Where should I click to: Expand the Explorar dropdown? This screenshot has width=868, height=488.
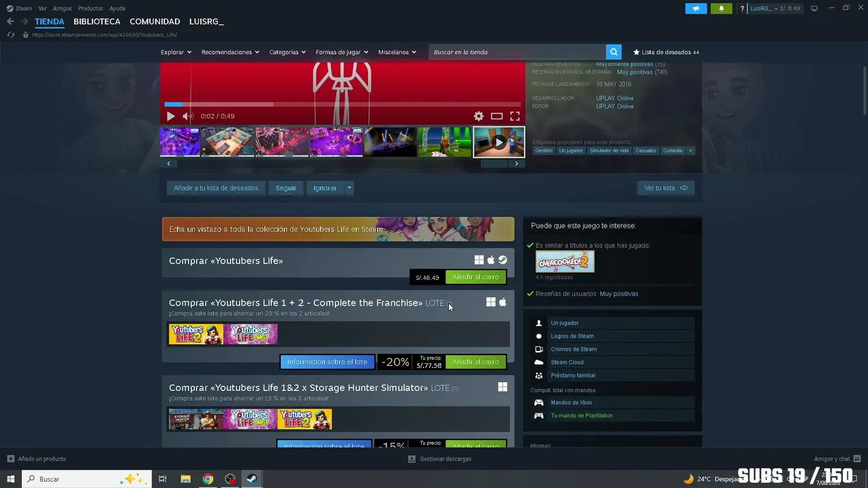(176, 52)
